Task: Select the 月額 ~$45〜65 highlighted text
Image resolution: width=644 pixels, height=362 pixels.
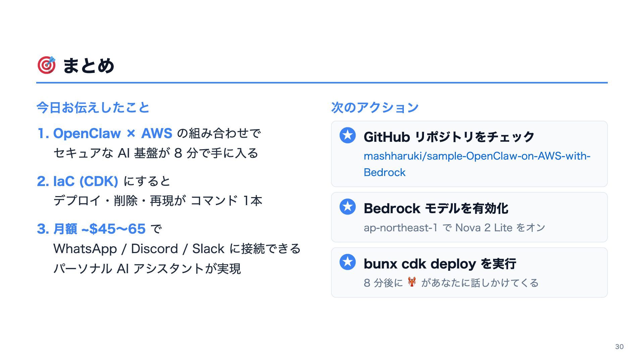Action: click(x=99, y=229)
